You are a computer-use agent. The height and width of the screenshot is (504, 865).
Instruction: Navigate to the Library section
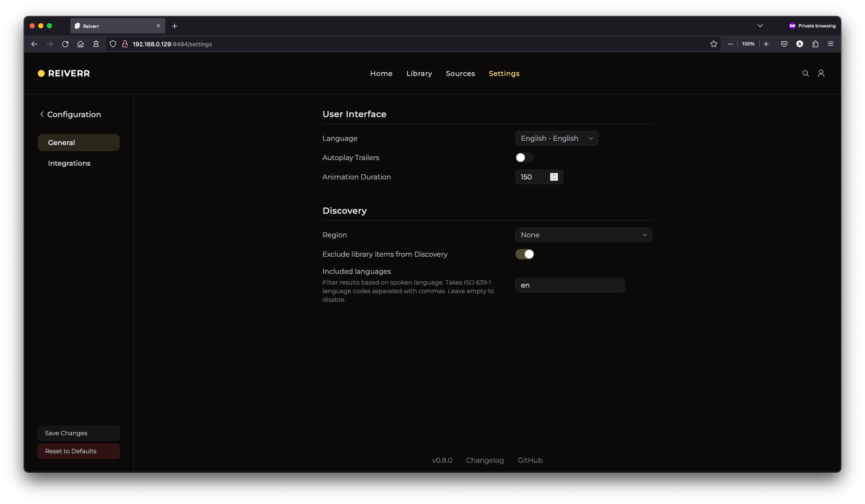tap(419, 73)
